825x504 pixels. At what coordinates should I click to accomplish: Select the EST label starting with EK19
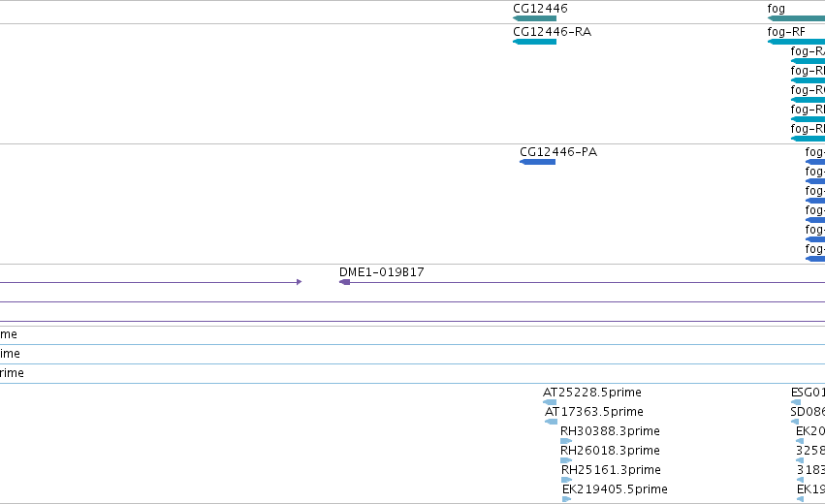tap(810, 489)
